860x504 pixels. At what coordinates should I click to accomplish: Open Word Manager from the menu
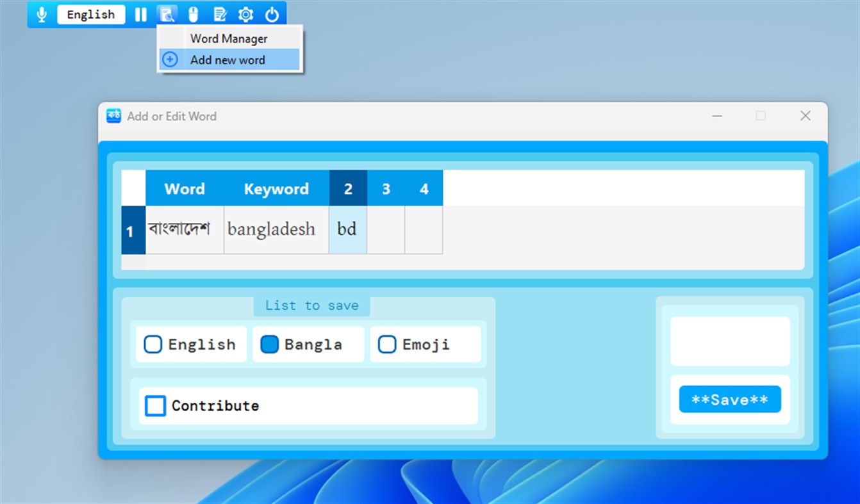click(228, 38)
